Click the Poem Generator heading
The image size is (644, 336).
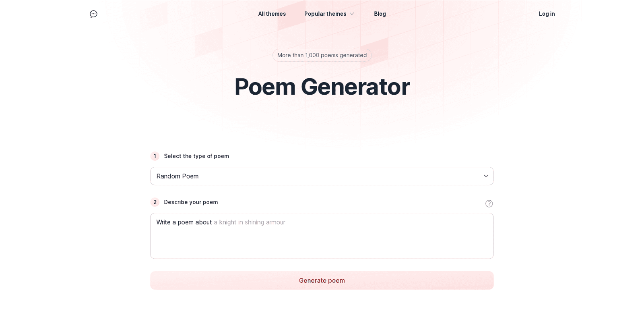click(322, 86)
